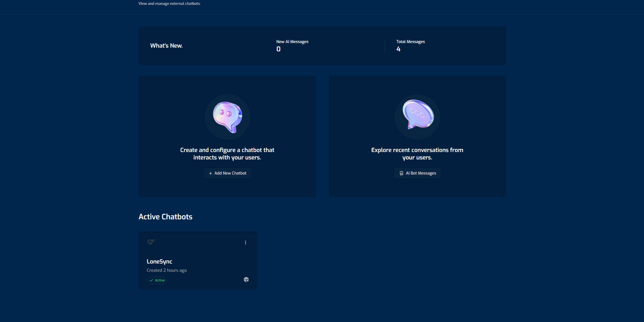Click 'Explore recent conversations' description text

[417, 154]
